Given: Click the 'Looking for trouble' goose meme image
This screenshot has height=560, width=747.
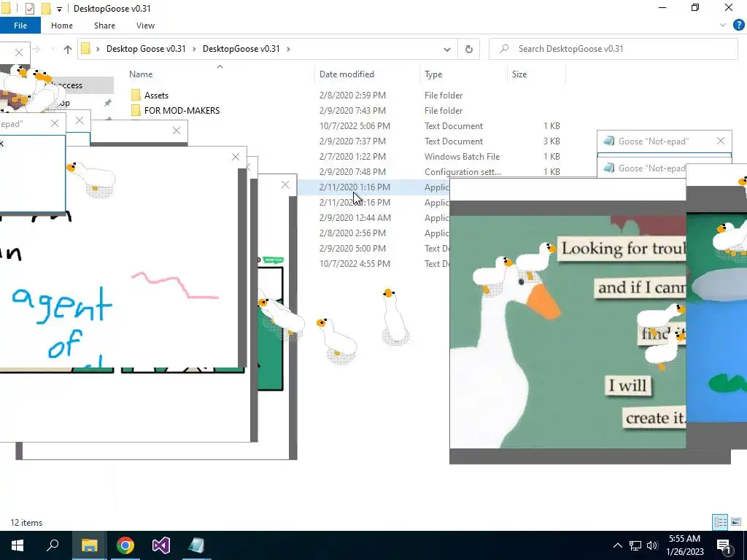Looking at the screenshot, I should (x=568, y=332).
